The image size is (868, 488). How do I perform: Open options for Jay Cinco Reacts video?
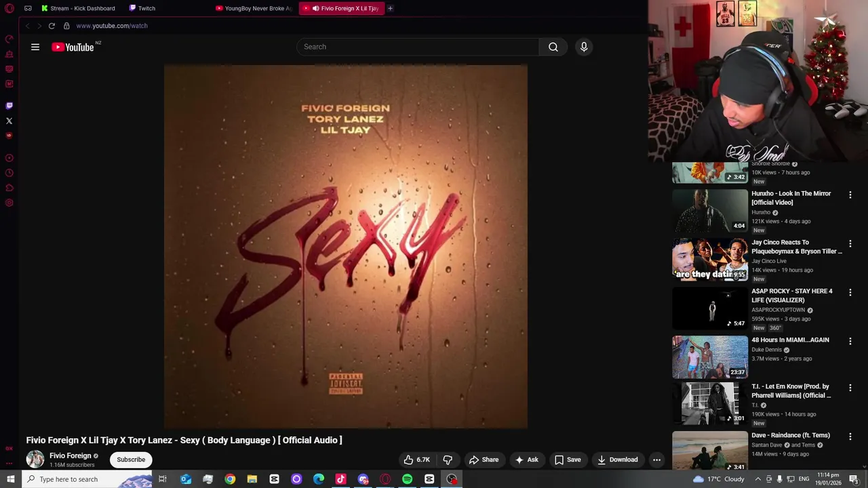850,243
